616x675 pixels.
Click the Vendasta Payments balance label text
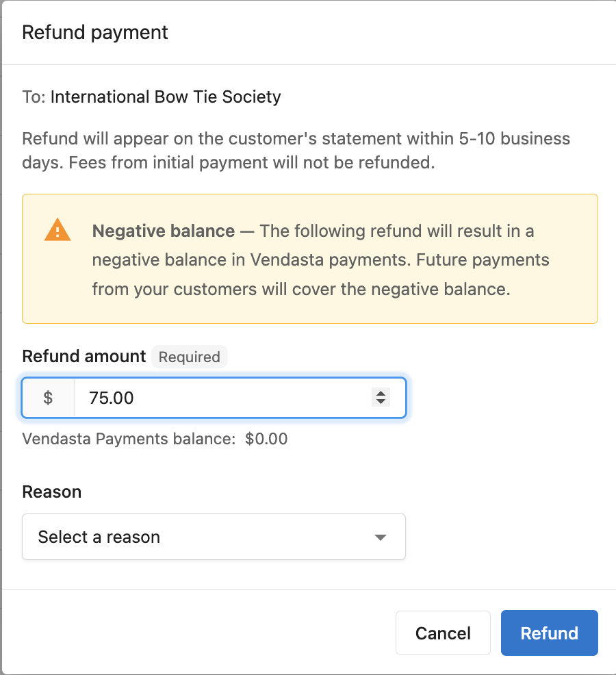pyautogui.click(x=129, y=439)
